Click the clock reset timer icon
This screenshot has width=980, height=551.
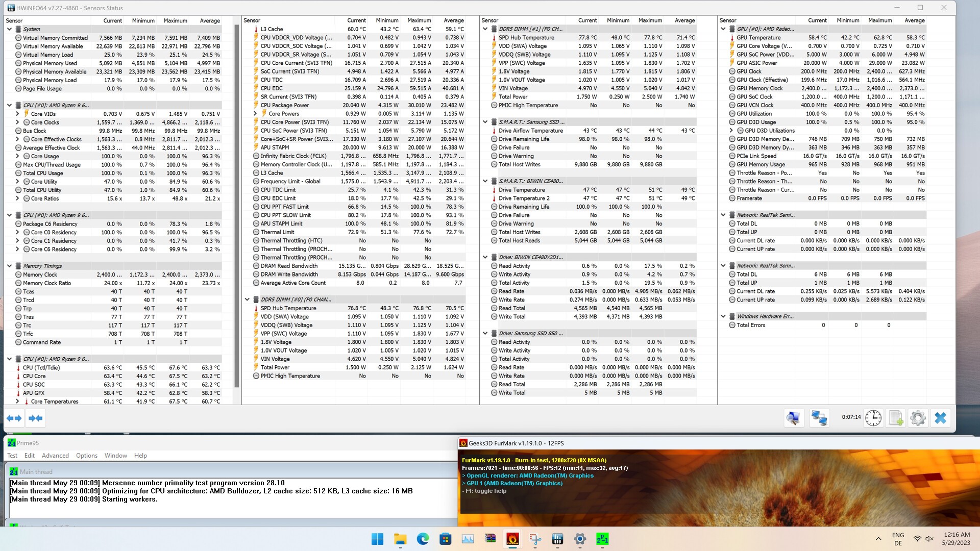point(873,418)
